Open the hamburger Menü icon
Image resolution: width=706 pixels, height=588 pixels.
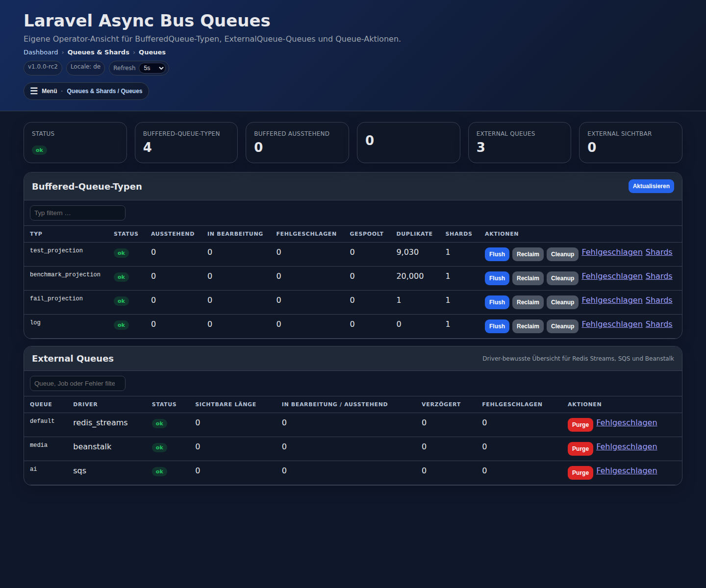(x=34, y=91)
